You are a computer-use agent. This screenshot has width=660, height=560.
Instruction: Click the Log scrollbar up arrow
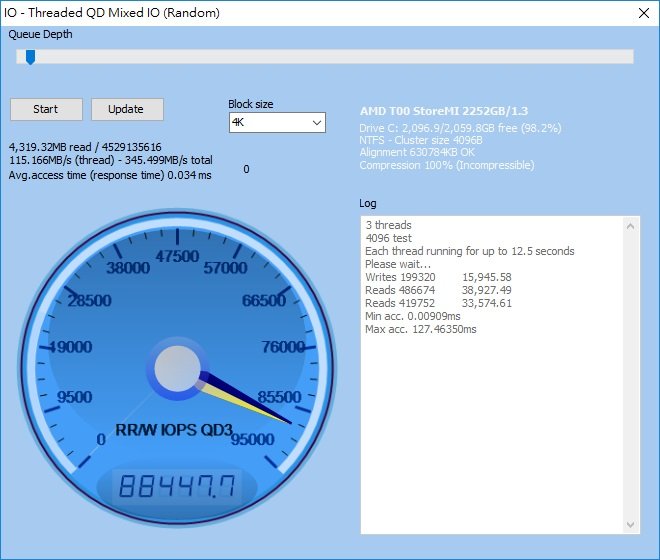[x=630, y=226]
